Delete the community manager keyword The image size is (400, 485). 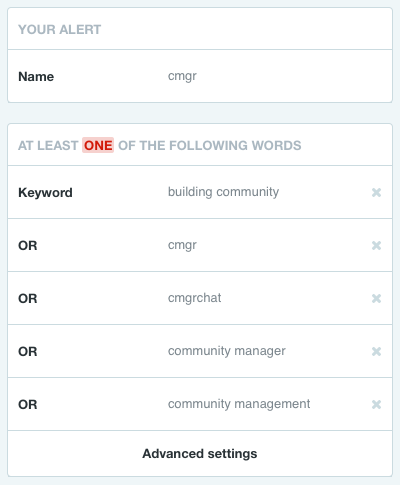[376, 351]
